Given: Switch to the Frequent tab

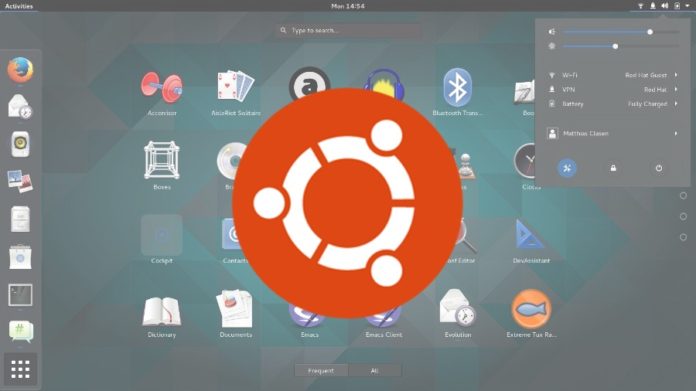Looking at the screenshot, I should pos(321,371).
